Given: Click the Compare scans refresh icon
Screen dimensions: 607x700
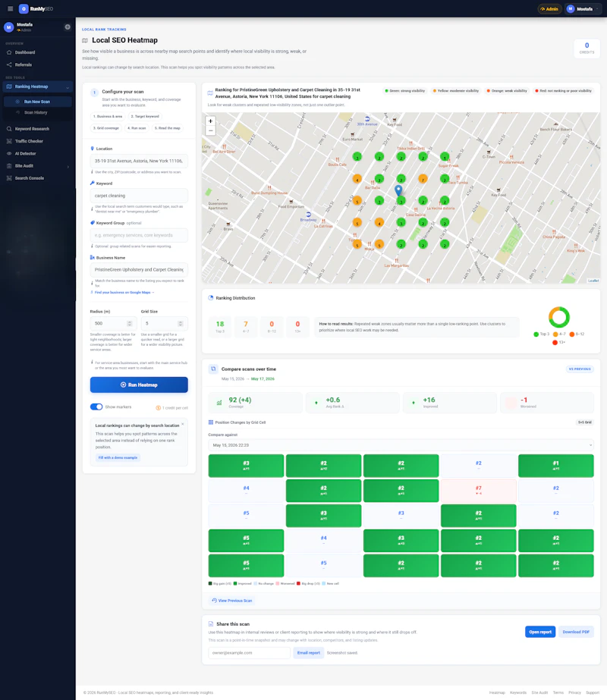Looking at the screenshot, I should click(x=213, y=369).
